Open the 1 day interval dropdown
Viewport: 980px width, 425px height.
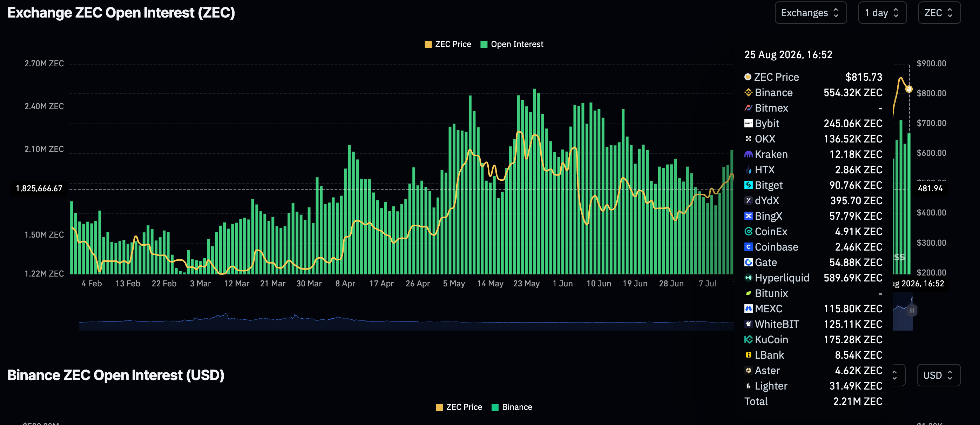(x=882, y=13)
